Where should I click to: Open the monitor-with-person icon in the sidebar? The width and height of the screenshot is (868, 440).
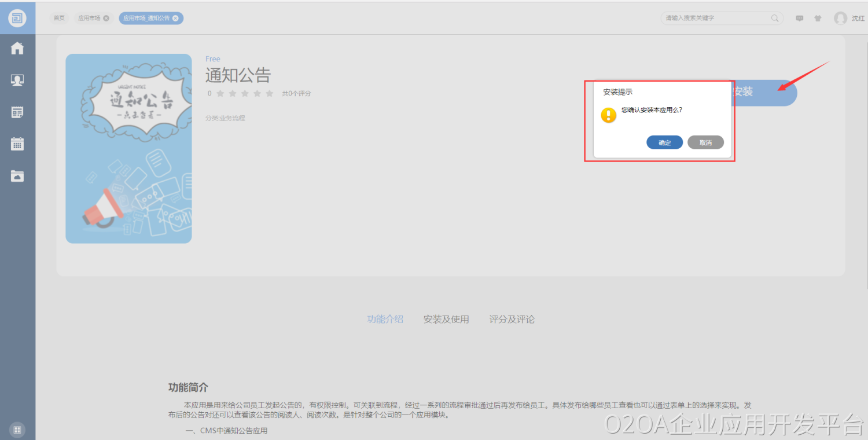[17, 80]
